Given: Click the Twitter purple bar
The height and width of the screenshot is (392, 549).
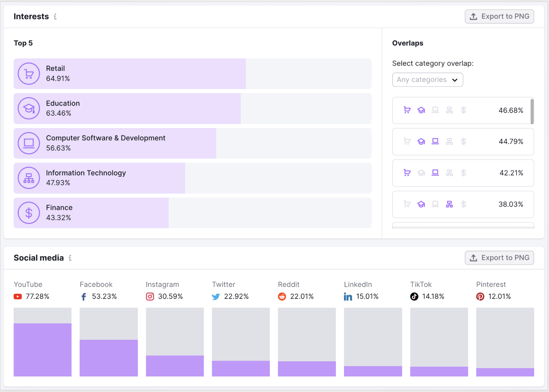Looking at the screenshot, I should [241, 369].
